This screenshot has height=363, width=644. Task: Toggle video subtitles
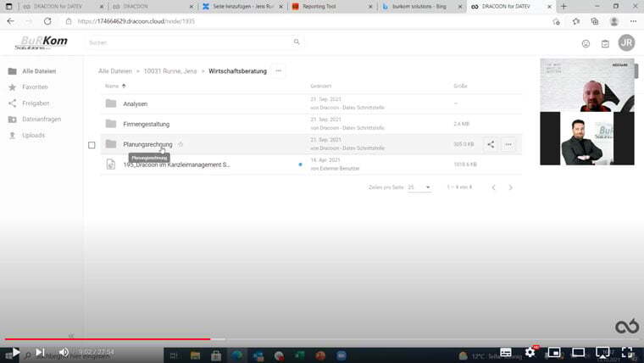click(x=506, y=352)
